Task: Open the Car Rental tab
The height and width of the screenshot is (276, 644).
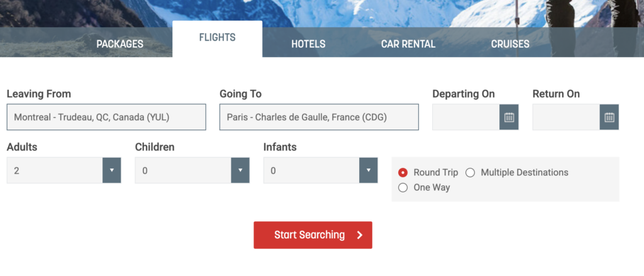Action: point(408,44)
